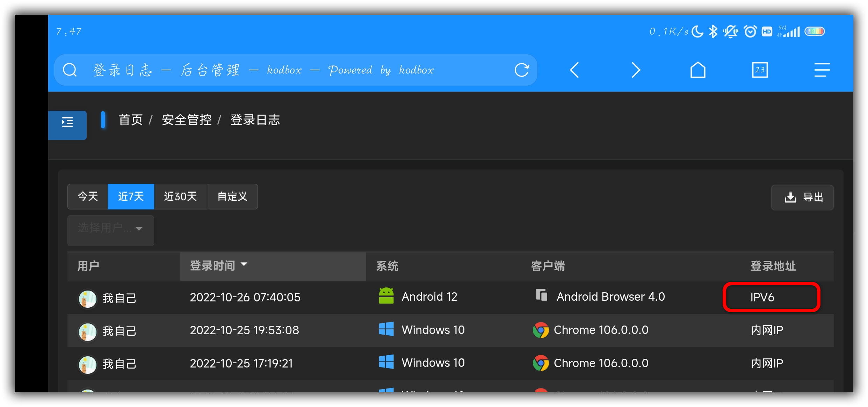Click the IPV6 login address
The height and width of the screenshot is (407, 868).
tap(762, 297)
